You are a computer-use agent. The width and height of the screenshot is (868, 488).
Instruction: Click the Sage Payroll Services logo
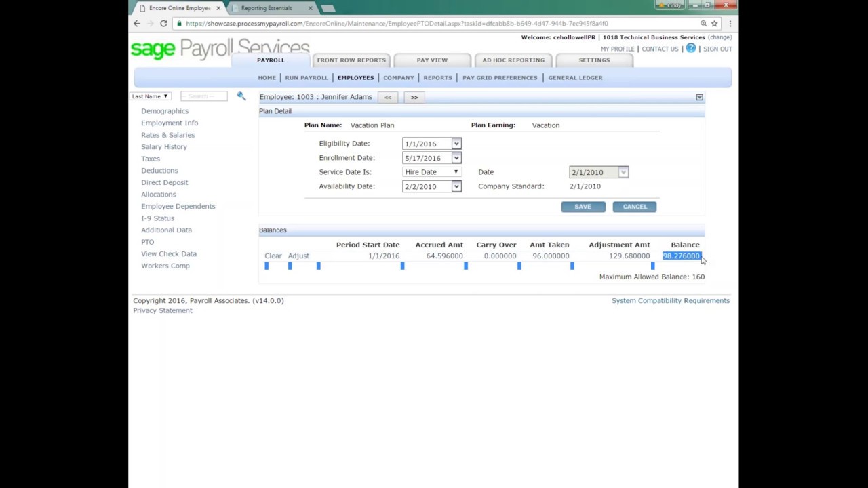tap(220, 49)
